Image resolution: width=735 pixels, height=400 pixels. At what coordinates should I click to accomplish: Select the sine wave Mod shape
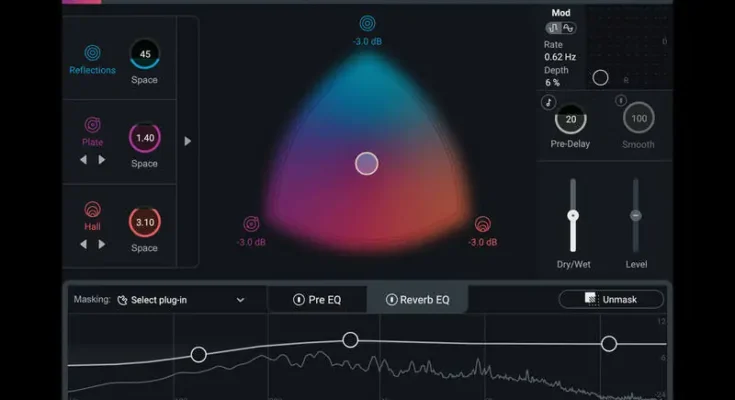coord(567,29)
